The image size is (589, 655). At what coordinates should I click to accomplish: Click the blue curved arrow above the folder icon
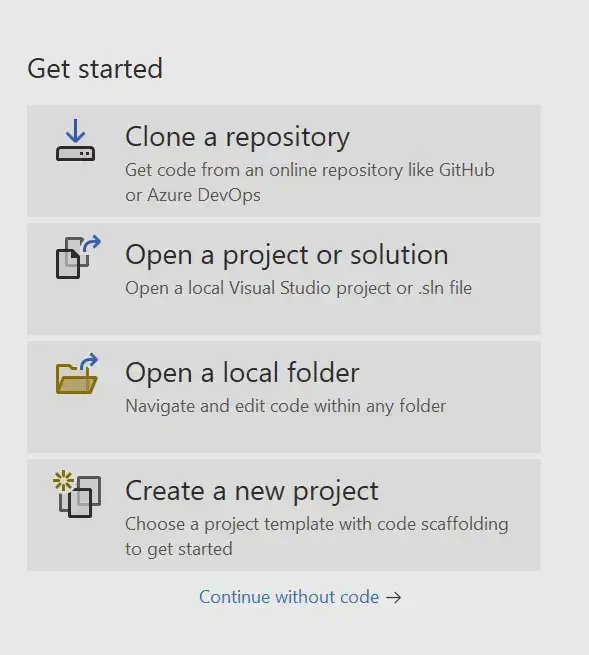89,361
